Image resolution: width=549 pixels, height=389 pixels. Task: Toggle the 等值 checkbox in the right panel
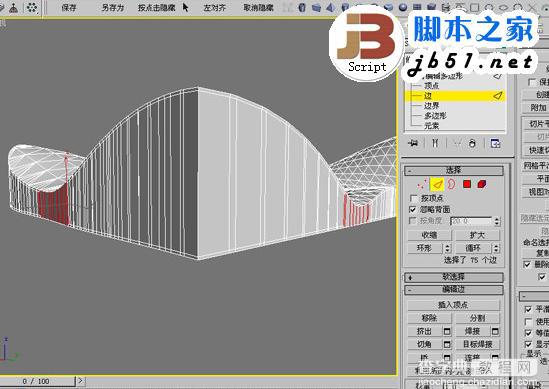click(528, 333)
